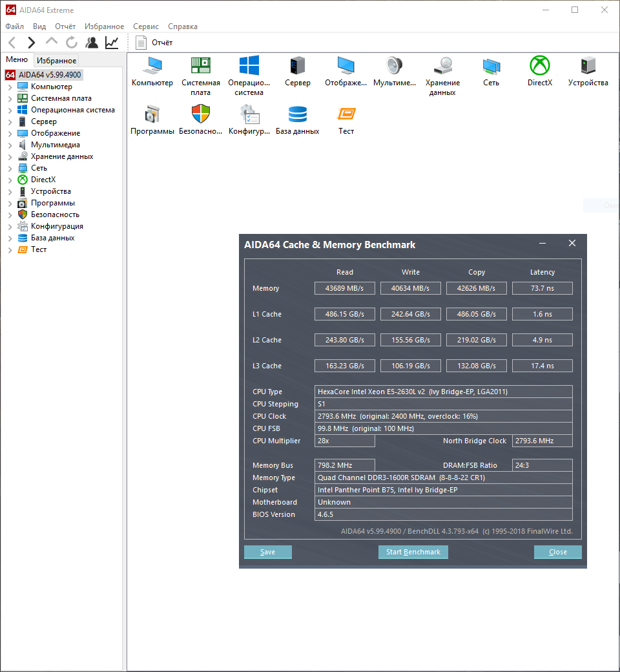Minimize the Cache & Memory Benchmark dialog
Image resolution: width=620 pixels, height=672 pixels.
click(542, 244)
